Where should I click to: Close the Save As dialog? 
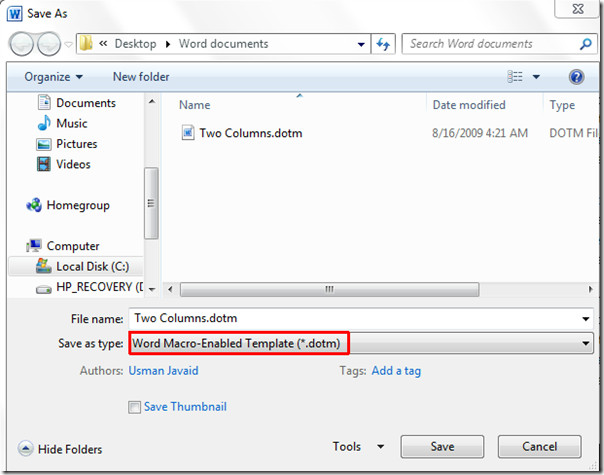click(x=577, y=8)
